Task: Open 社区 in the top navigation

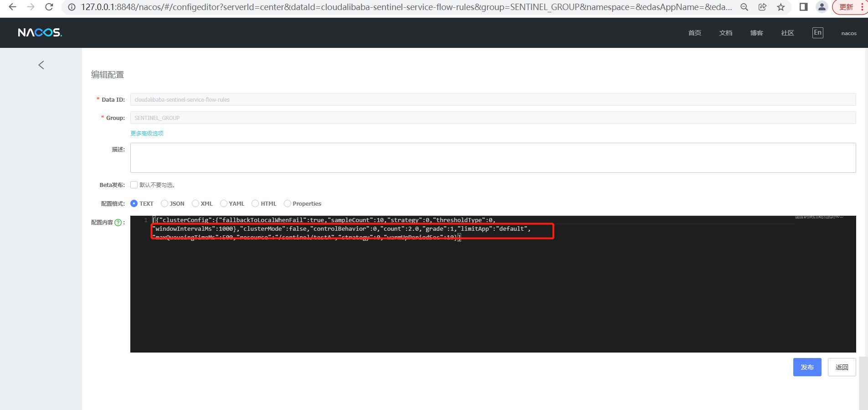Action: 787,33
